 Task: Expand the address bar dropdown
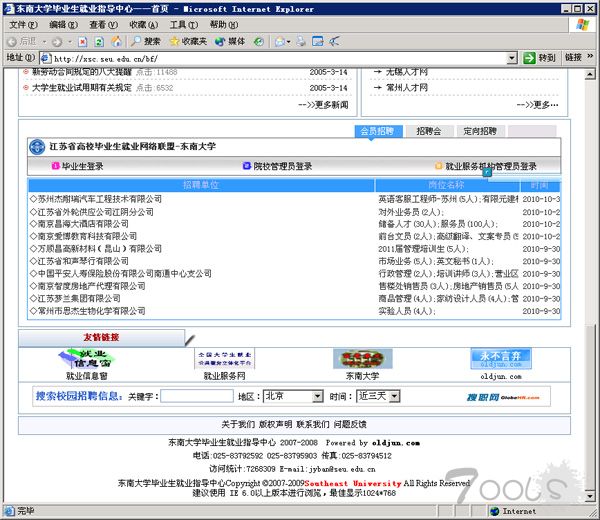[512, 59]
